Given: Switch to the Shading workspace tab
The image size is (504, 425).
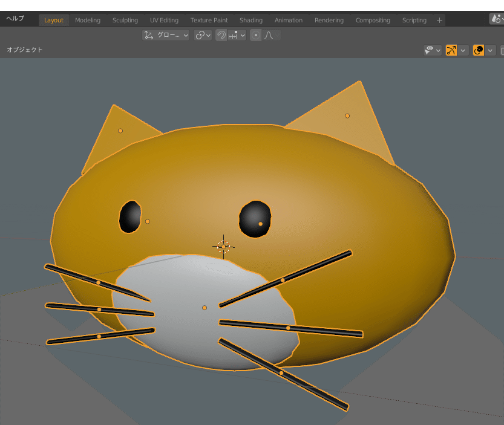Looking at the screenshot, I should (x=251, y=20).
